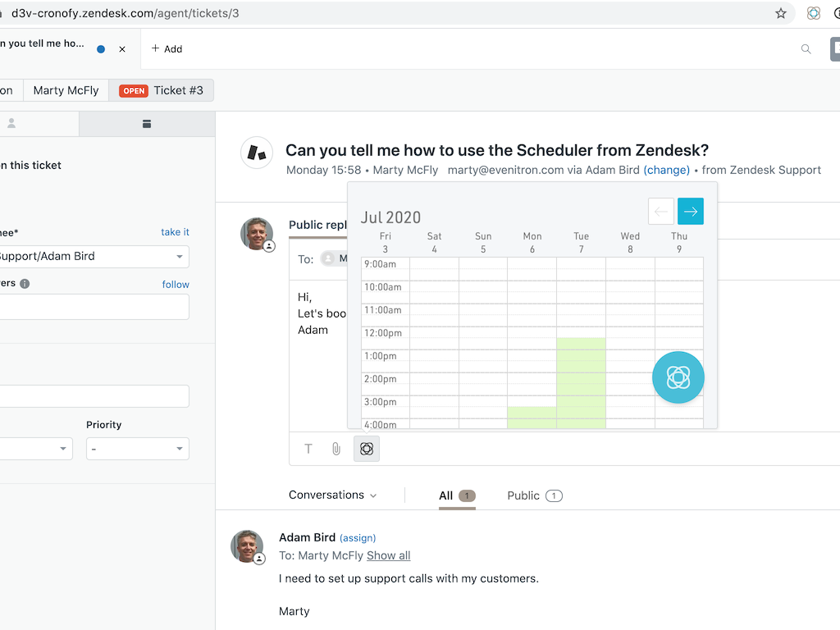The width and height of the screenshot is (840, 630).
Task: Click Show all next to Marty McFly recipients
Action: point(388,555)
